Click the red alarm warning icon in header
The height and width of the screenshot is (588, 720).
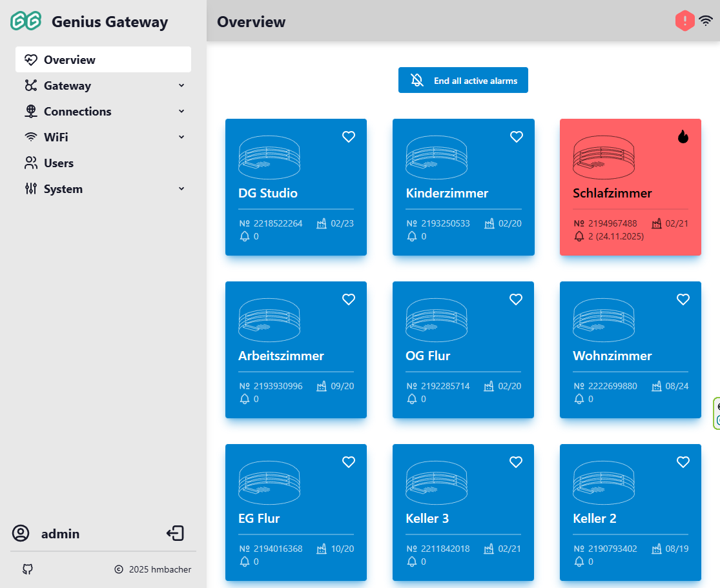(684, 21)
